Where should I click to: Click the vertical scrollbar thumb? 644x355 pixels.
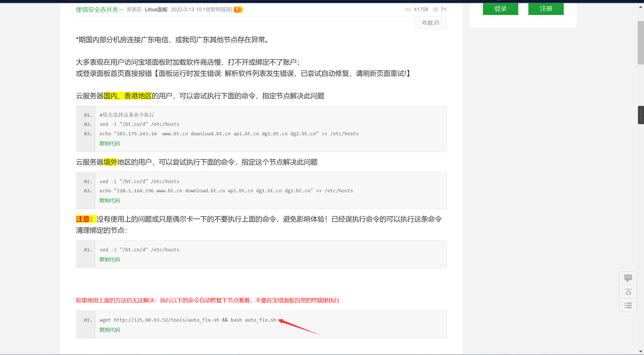pyautogui.click(x=641, y=43)
